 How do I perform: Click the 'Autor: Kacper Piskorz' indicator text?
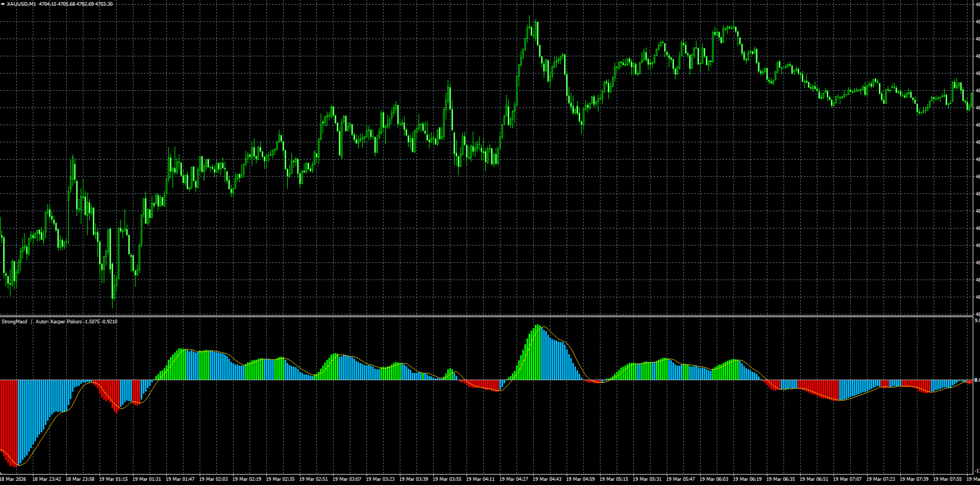(x=59, y=322)
